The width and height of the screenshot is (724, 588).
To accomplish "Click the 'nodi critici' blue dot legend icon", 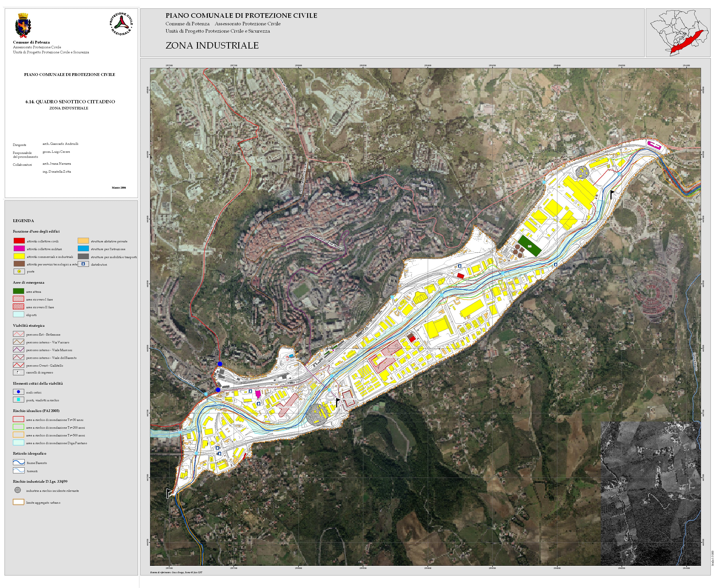I will pos(18,392).
